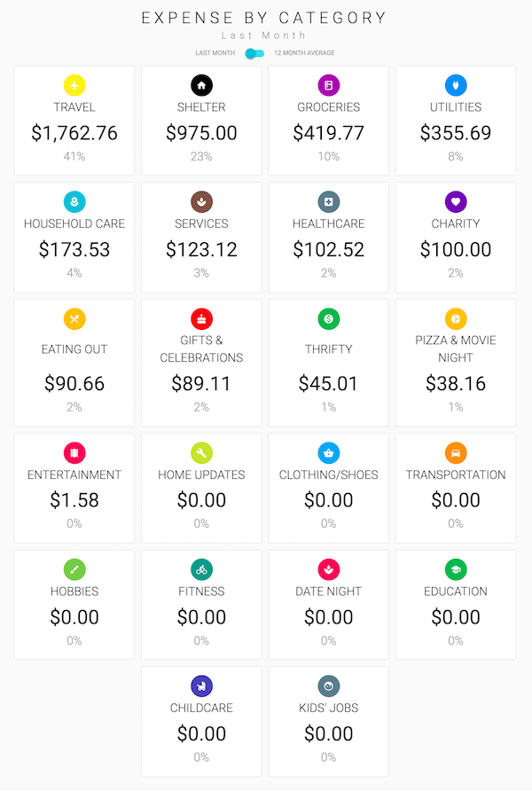The height and width of the screenshot is (791, 532).
Task: Open the Groceries category card amount $419.77
Action: (x=329, y=133)
